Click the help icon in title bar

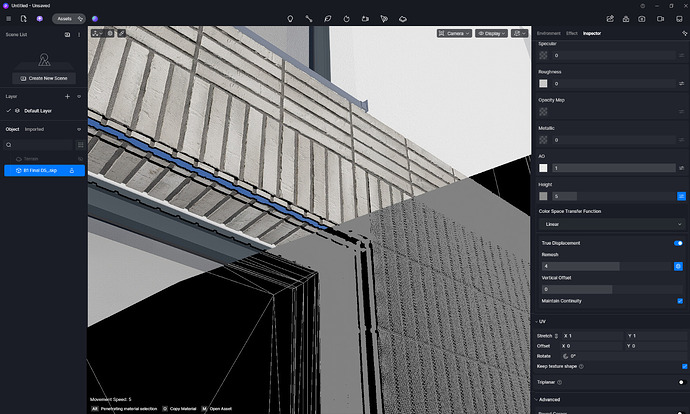tap(642, 6)
